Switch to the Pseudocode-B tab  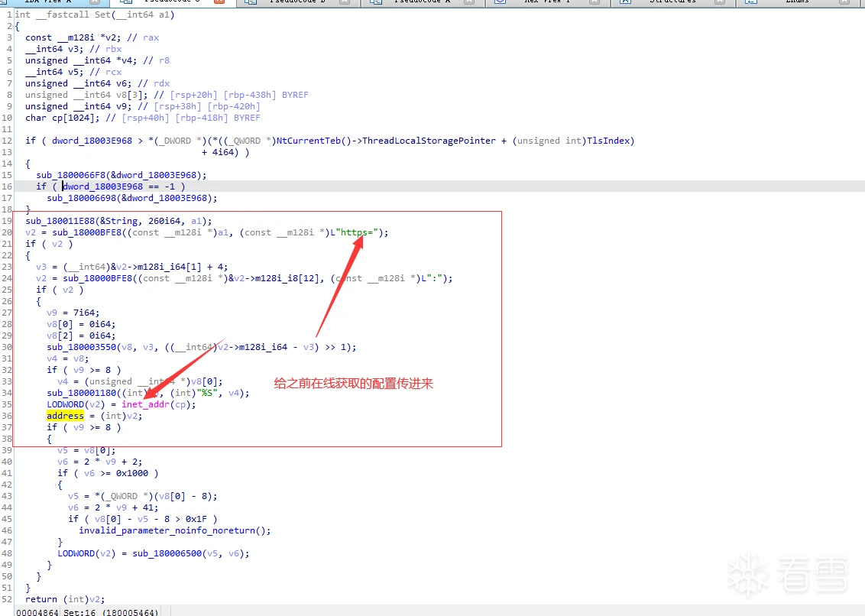coord(298,2)
